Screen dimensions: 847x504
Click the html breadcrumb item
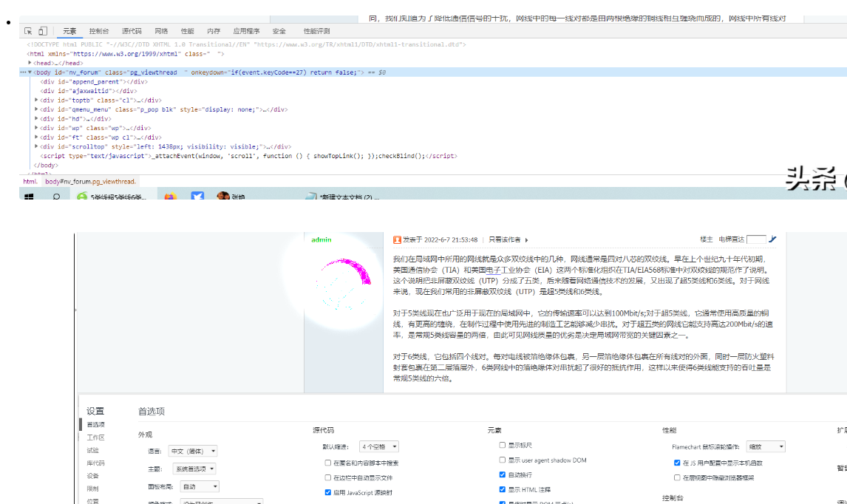[x=30, y=182]
